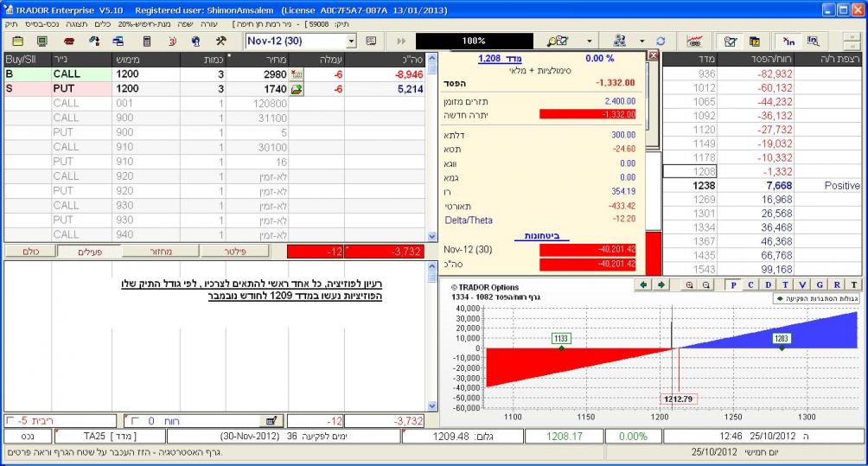This screenshot has width=868, height=466.
Task: Click the refresh arrows toolbar icon
Action: tap(661, 41)
